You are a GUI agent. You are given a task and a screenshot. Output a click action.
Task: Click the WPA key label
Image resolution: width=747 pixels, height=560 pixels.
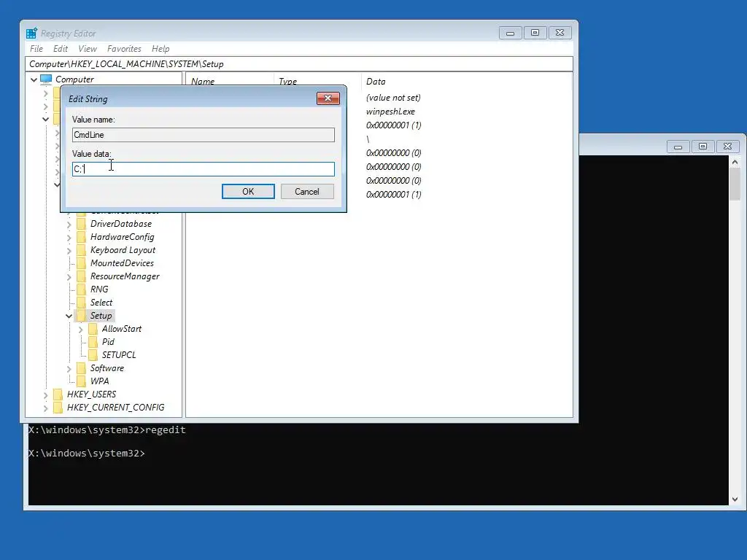pyautogui.click(x=99, y=381)
